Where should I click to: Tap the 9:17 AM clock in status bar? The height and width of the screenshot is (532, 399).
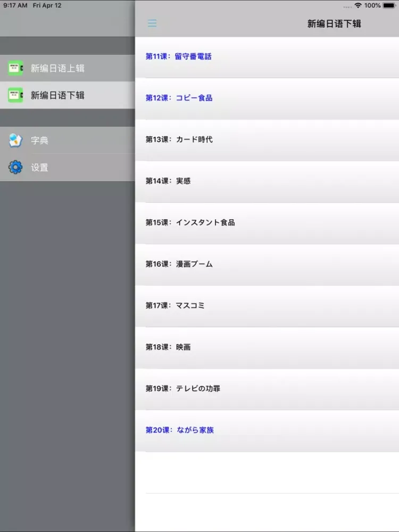pyautogui.click(x=15, y=5)
